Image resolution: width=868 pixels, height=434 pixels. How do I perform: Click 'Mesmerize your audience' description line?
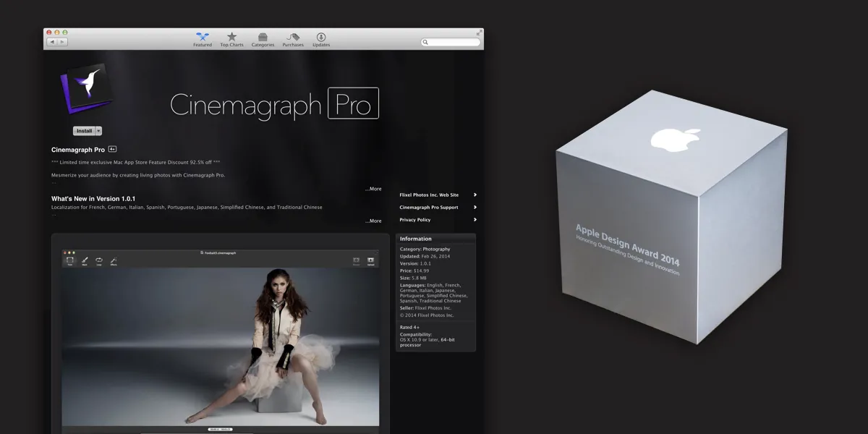point(138,175)
